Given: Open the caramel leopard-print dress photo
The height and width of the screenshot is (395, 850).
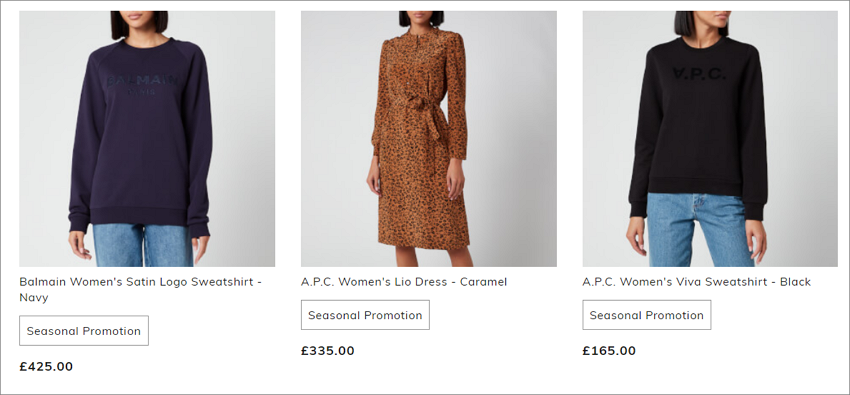Looking at the screenshot, I should point(429,139).
